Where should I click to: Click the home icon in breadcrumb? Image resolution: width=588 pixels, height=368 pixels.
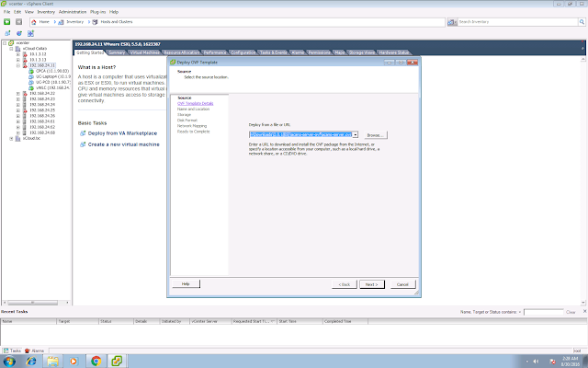tap(34, 22)
